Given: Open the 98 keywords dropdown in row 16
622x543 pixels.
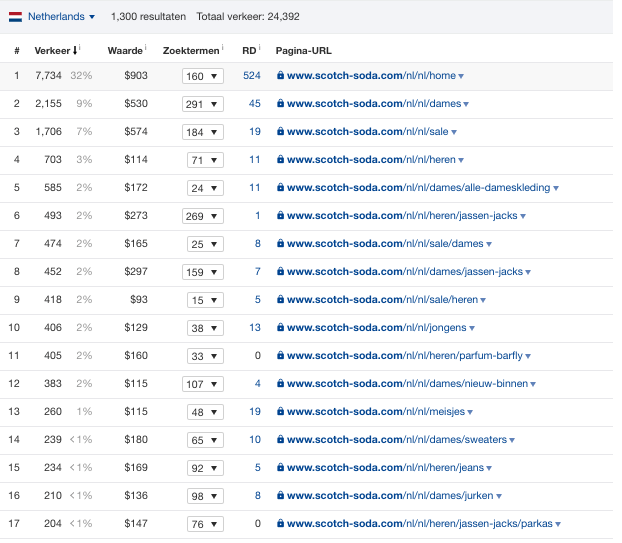Looking at the screenshot, I should point(205,496).
